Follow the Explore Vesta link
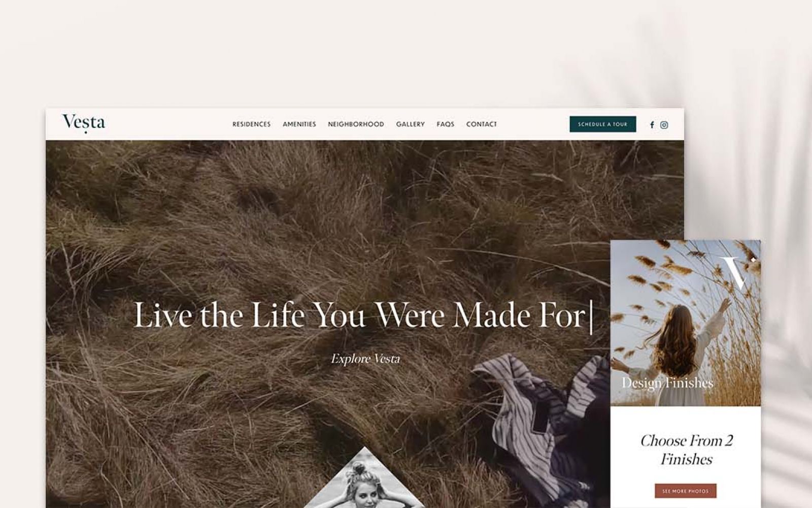The height and width of the screenshot is (508, 812). [365, 359]
